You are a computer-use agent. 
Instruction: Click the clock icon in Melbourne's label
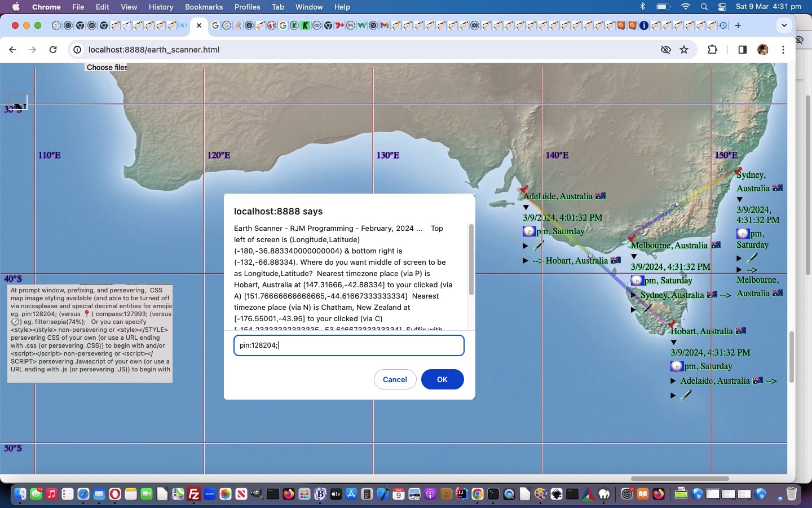[x=637, y=281]
